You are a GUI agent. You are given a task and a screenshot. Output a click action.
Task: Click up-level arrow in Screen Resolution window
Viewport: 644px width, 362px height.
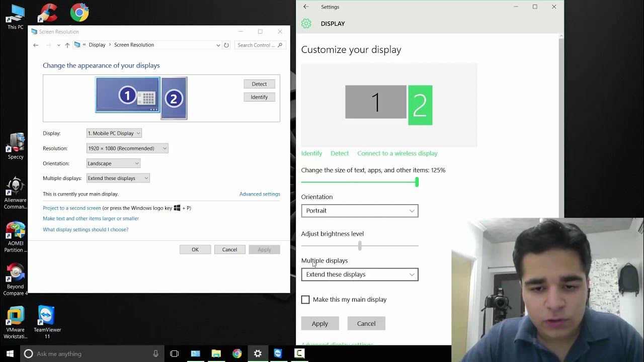click(x=67, y=45)
